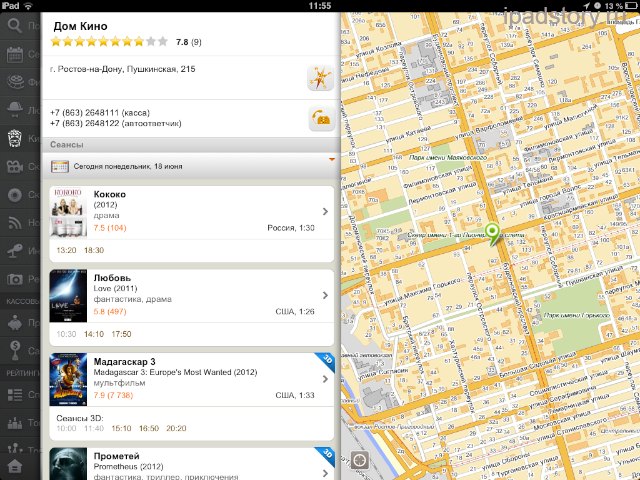The height and width of the screenshot is (480, 640).
Task: Select the piggy bank box-office icon
Action: point(15,322)
